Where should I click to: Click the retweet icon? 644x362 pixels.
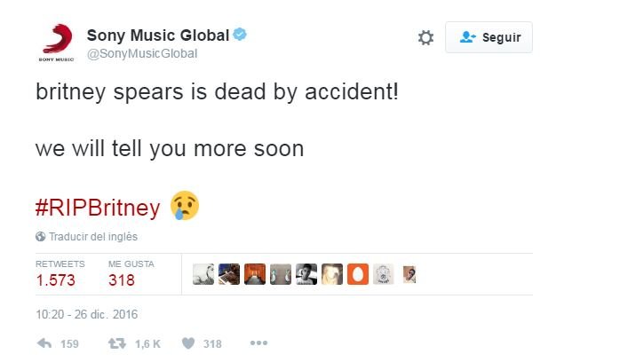[115, 343]
